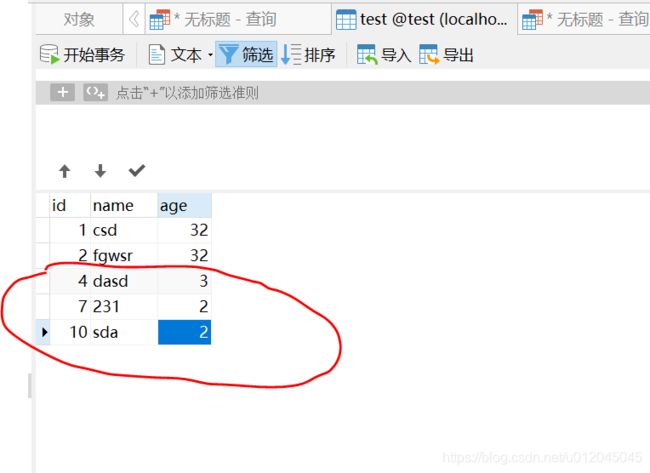The image size is (650, 473).
Task: Click the 文本 toolbar button
Action: (175, 55)
